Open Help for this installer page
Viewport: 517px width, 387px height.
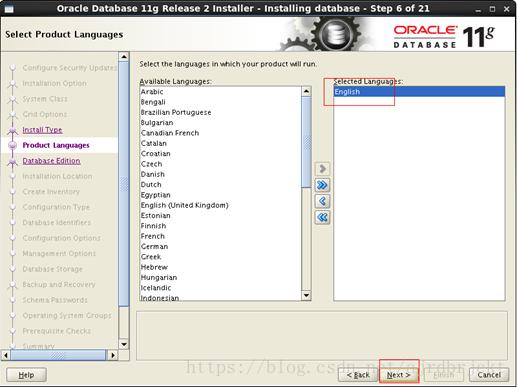tap(26, 375)
